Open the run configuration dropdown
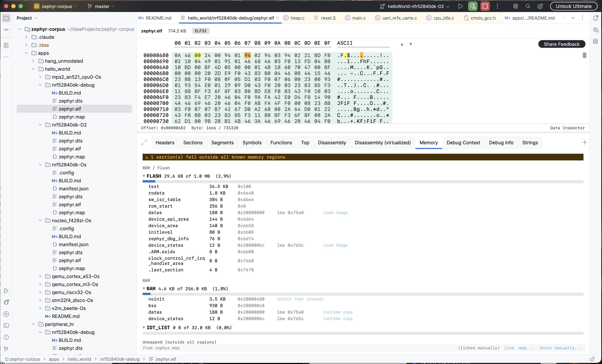 click(415, 6)
